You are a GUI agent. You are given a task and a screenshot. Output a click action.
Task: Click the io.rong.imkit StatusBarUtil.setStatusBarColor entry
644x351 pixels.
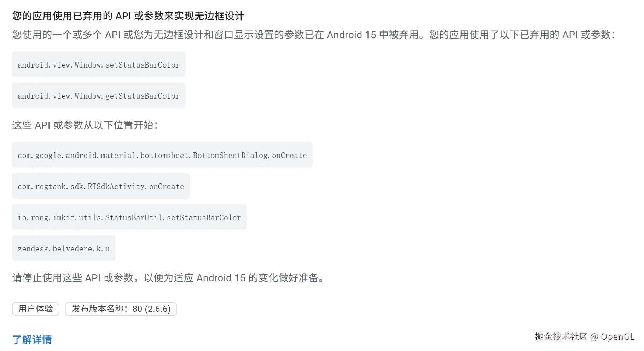[x=129, y=217]
